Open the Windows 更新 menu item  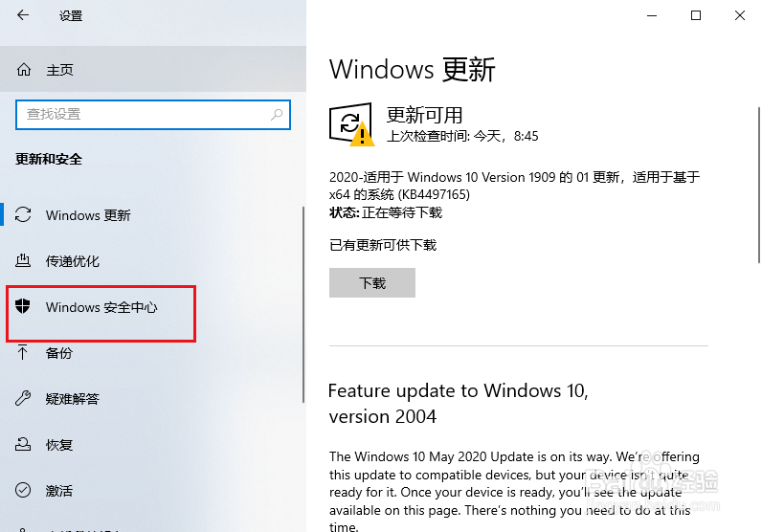point(153,214)
